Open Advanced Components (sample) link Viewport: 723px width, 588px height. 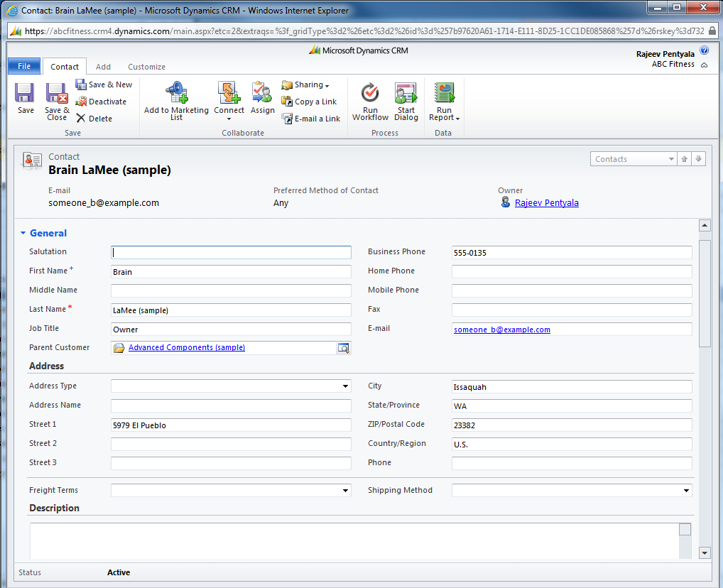coord(186,348)
